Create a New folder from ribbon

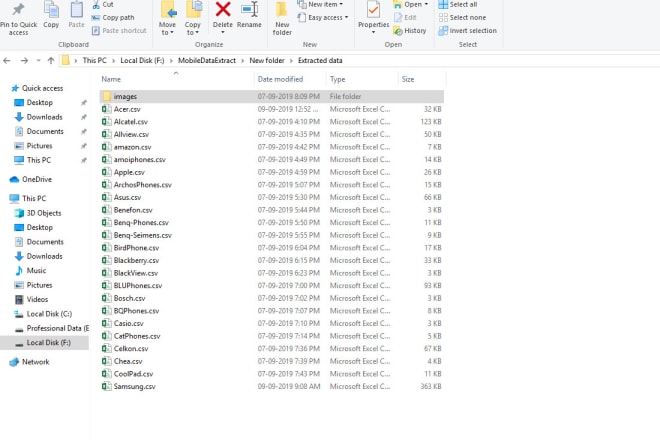pyautogui.click(x=282, y=19)
